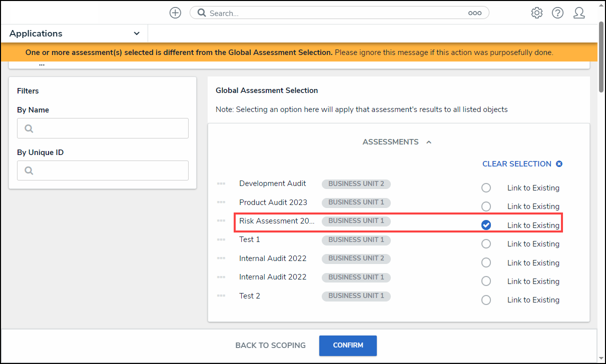Collapse the Assessments section chevron

[429, 142]
